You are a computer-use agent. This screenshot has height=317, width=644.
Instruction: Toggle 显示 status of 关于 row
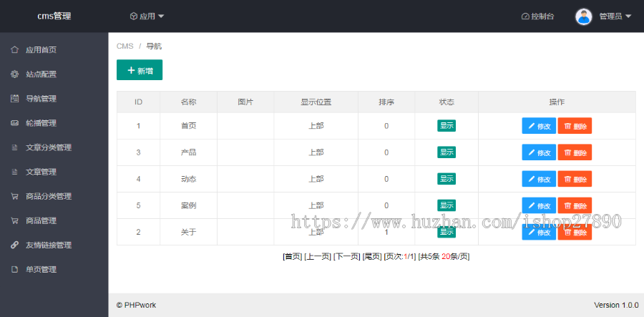447,232
